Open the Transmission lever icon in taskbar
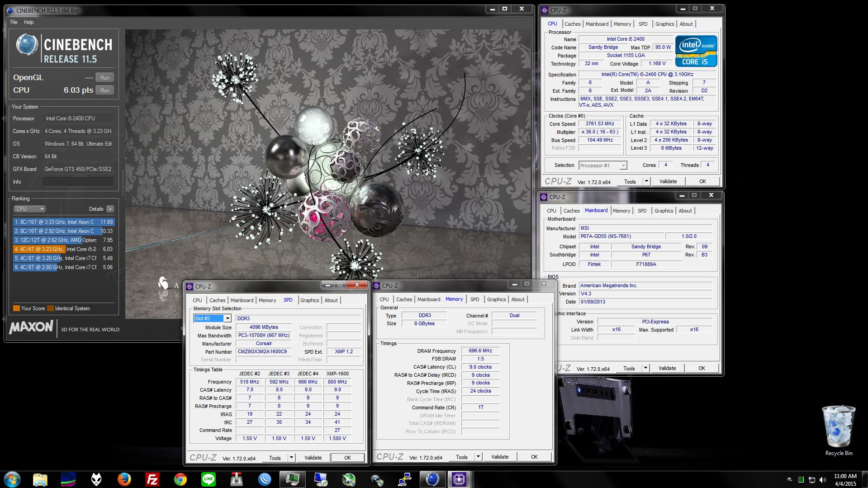Screen dimensions: 868x488 (237, 479)
